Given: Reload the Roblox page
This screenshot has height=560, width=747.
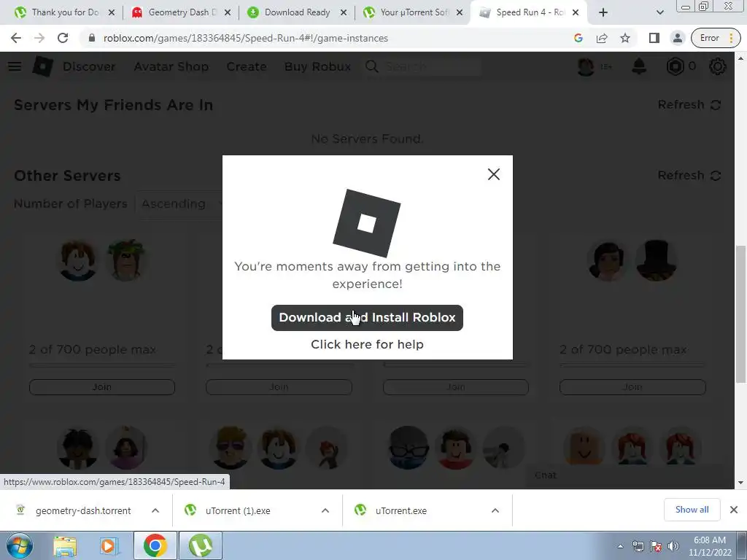Looking at the screenshot, I should [x=63, y=38].
